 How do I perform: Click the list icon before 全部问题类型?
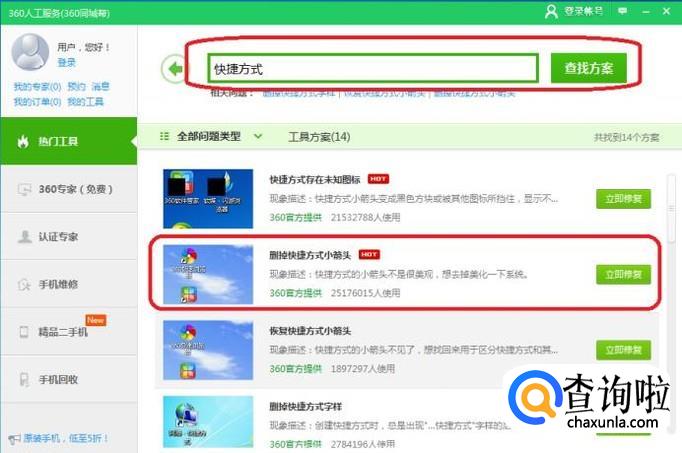point(164,137)
